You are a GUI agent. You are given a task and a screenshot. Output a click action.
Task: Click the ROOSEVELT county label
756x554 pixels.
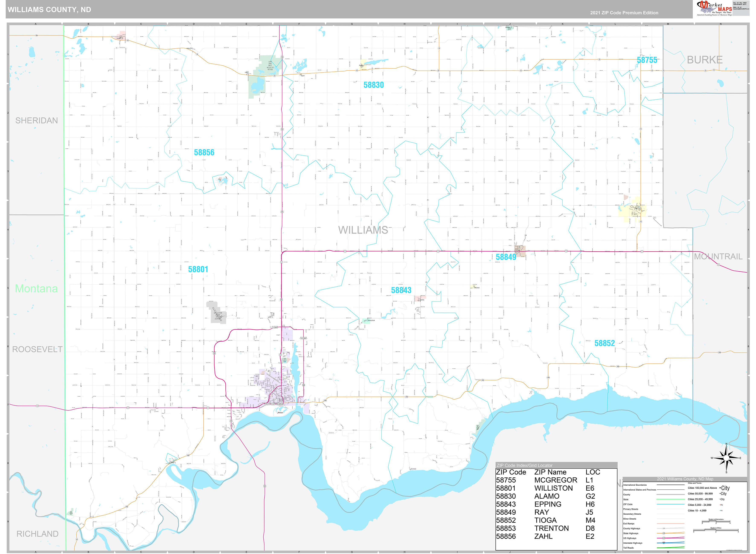point(37,349)
